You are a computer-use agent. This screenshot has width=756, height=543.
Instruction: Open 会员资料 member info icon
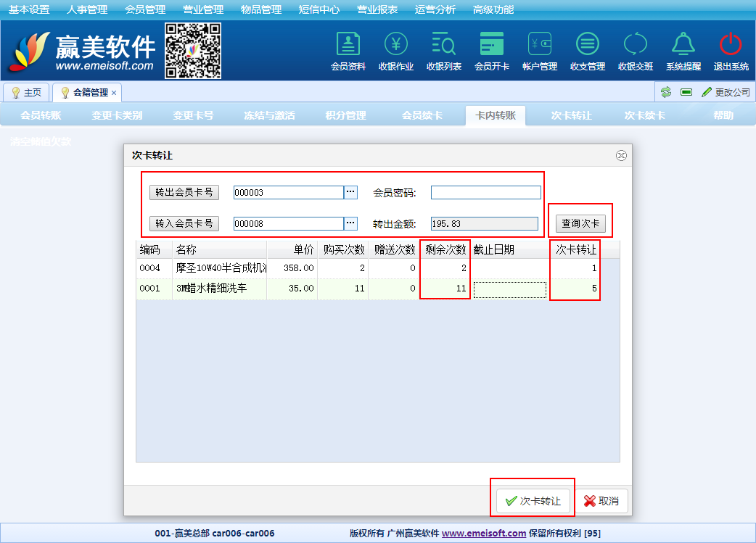348,45
